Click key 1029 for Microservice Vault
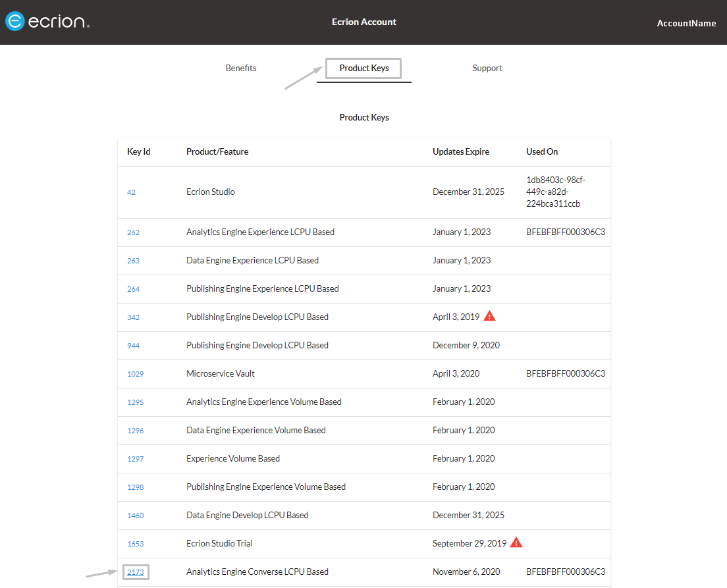This screenshot has width=727, height=588. pos(136,374)
